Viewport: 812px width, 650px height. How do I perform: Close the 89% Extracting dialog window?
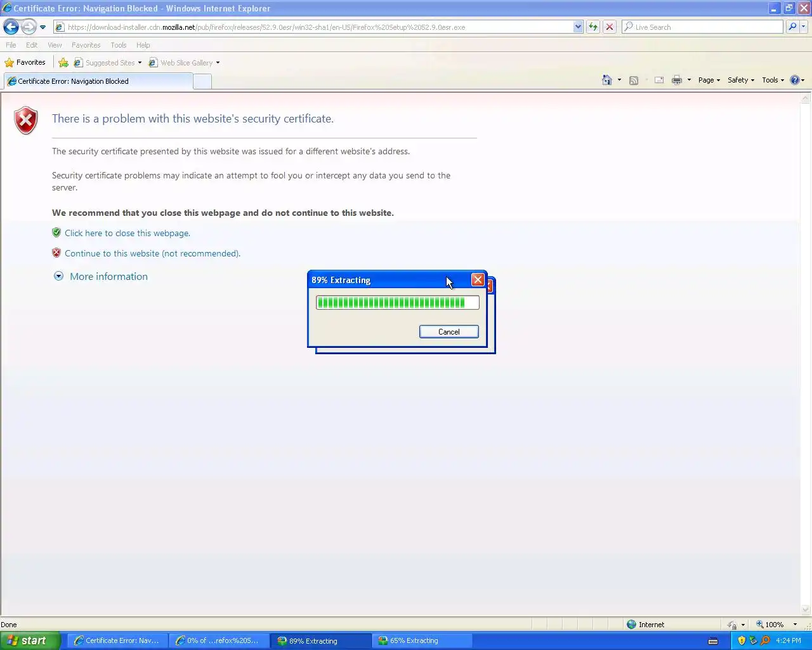click(x=478, y=280)
